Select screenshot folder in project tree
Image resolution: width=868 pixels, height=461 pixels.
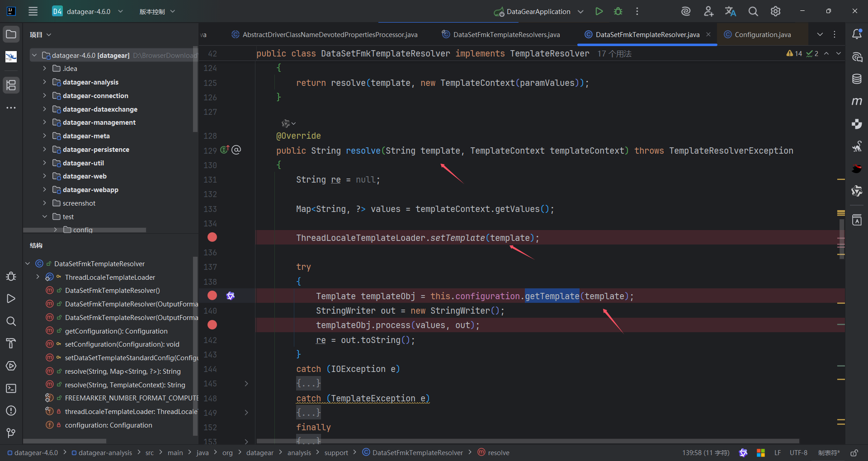tap(79, 203)
